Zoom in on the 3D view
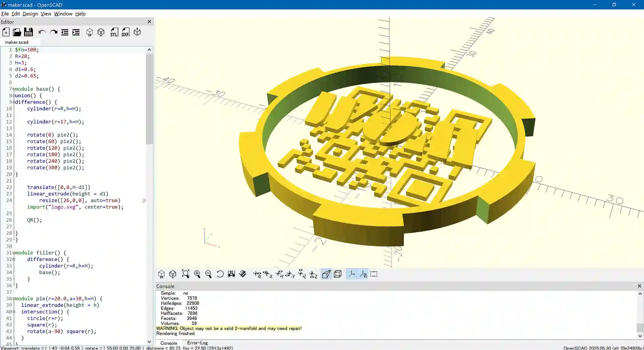 [197, 274]
